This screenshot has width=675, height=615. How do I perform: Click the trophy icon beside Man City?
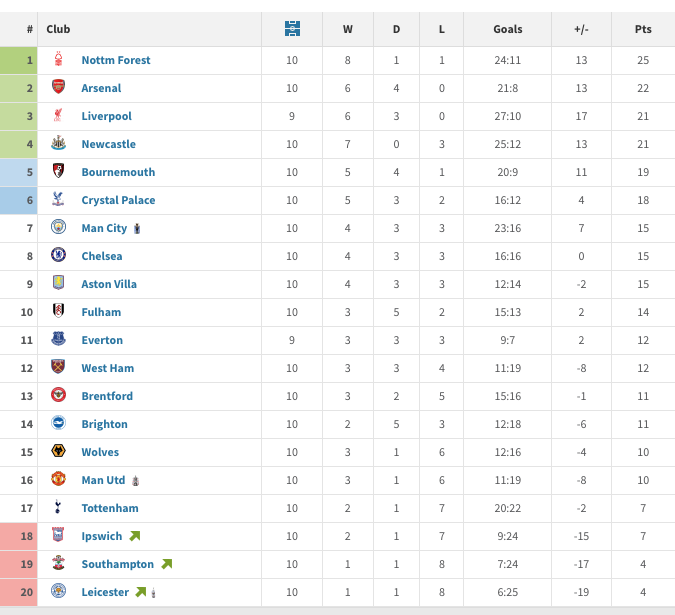(x=137, y=229)
